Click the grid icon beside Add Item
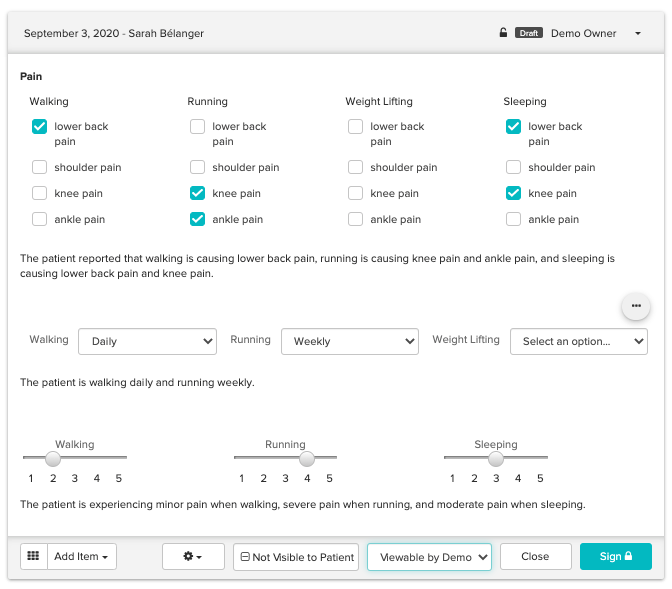This screenshot has height=589, width=672. 33,557
